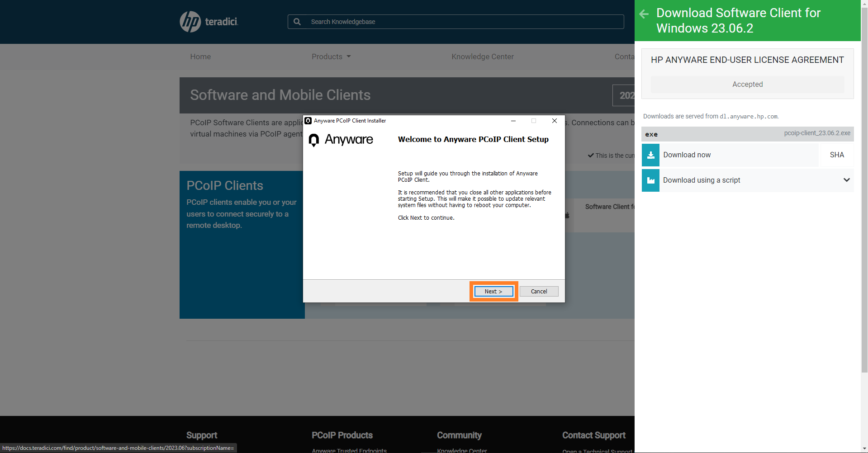
Task: Click the search magnifier icon
Action: click(x=297, y=22)
